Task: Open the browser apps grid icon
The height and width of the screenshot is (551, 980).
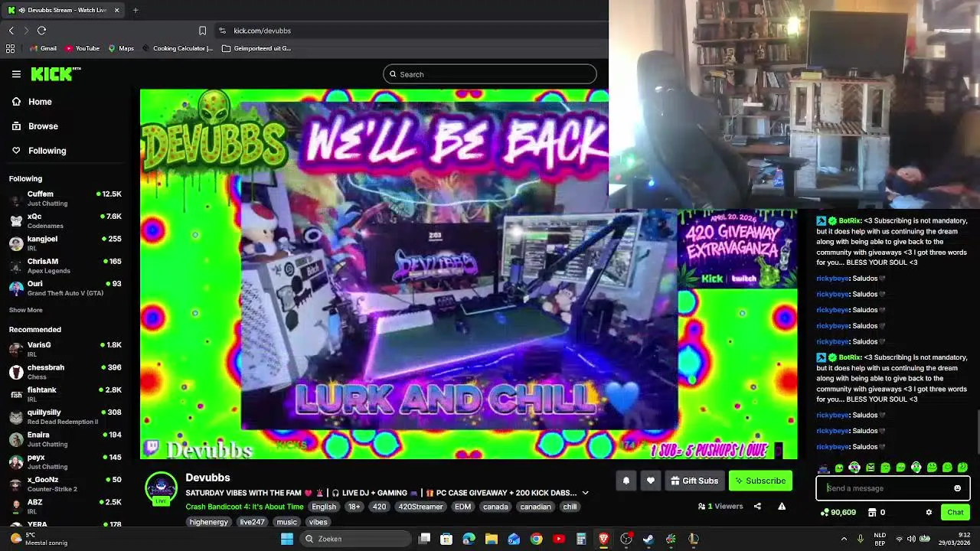Action: click(10, 48)
